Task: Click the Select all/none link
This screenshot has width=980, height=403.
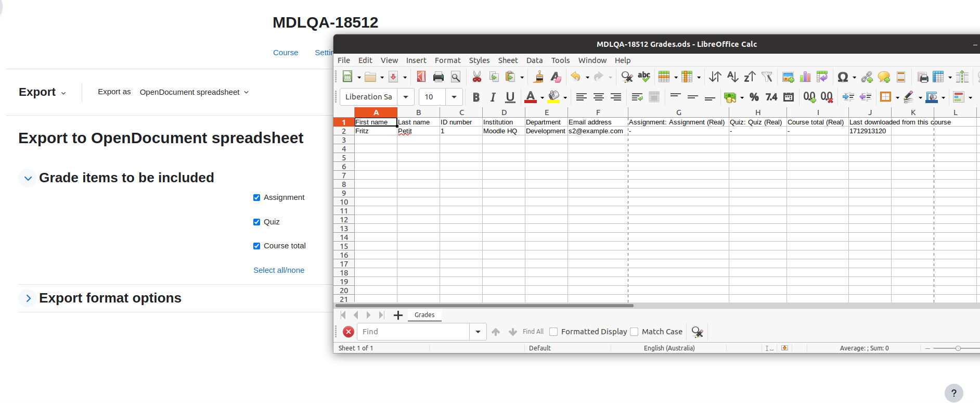Action: point(279,270)
